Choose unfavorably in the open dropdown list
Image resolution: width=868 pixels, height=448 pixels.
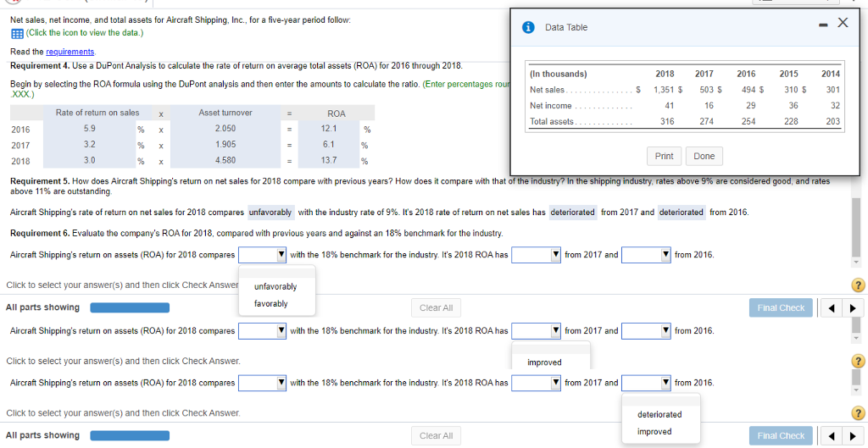[275, 286]
